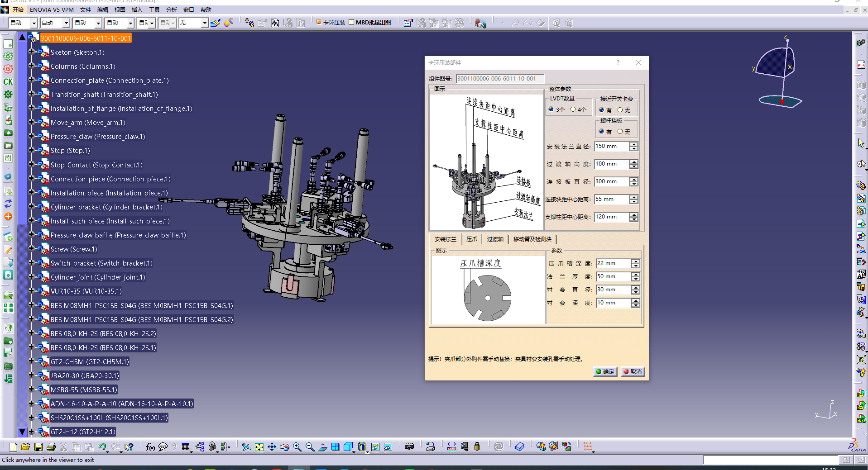Expand the Sketon (Sketon.1) tree node

(31, 52)
